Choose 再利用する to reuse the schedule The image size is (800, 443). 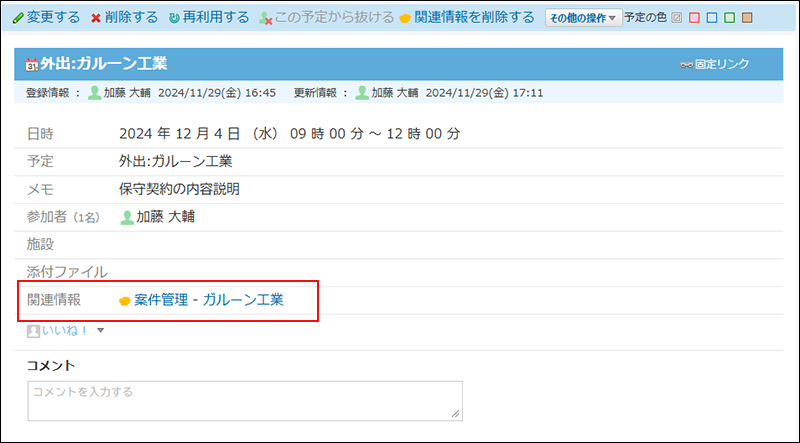[216, 17]
